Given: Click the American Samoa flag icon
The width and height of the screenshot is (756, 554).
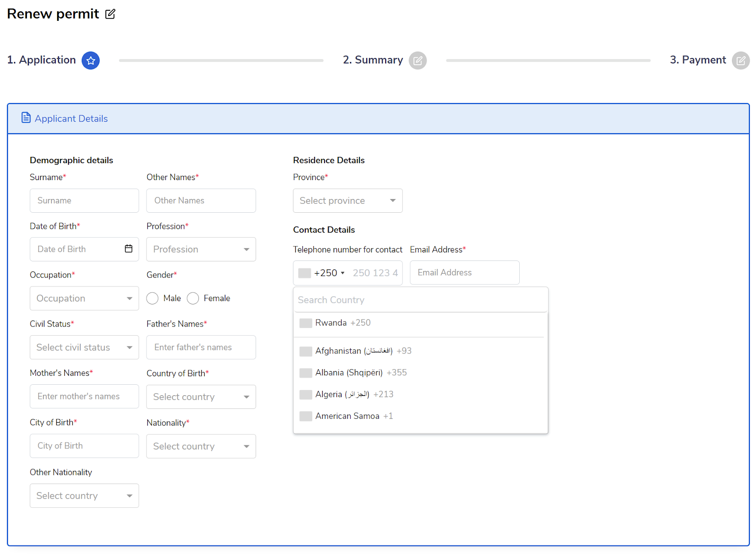Looking at the screenshot, I should tap(306, 416).
